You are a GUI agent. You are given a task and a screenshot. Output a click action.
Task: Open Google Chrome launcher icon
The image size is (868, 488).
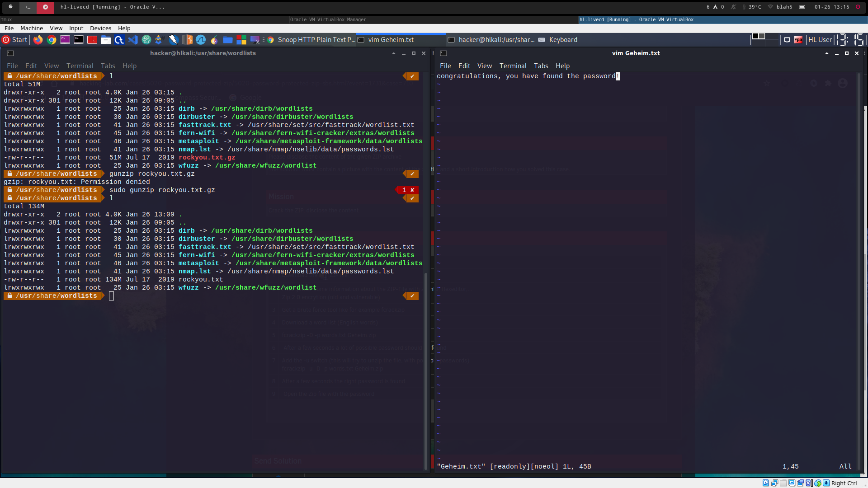[52, 40]
